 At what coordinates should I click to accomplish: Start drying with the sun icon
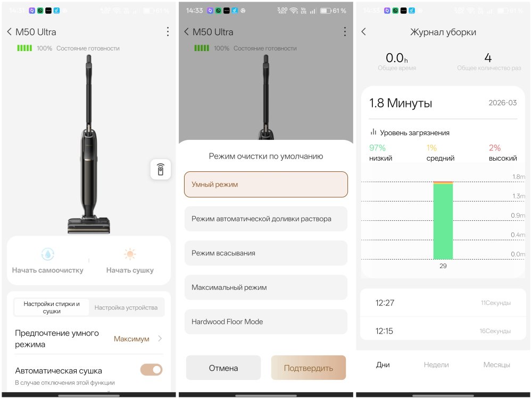pos(130,254)
